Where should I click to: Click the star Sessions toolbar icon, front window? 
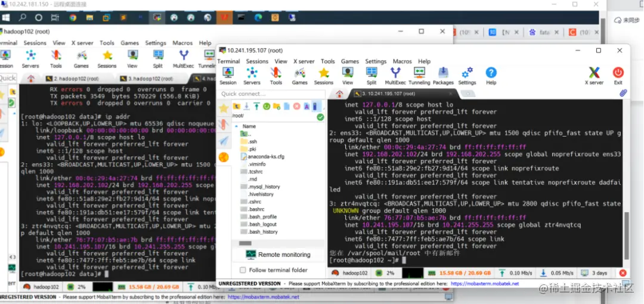coord(324,76)
